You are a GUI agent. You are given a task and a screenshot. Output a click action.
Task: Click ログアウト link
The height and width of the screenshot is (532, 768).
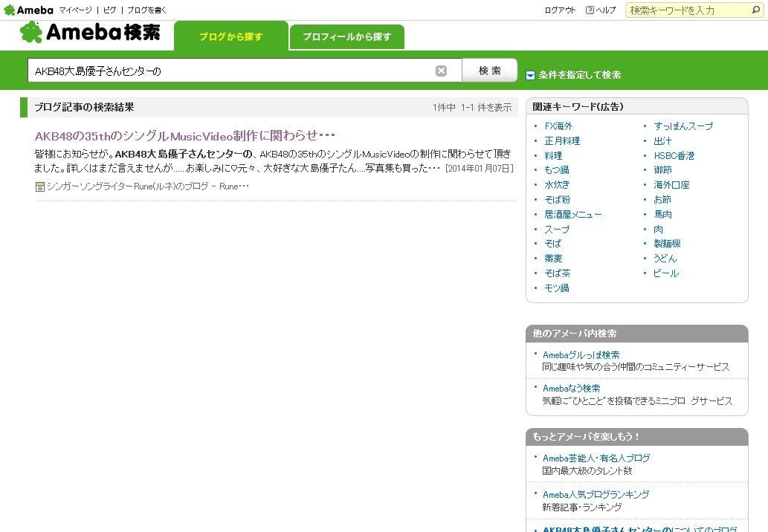560,10
